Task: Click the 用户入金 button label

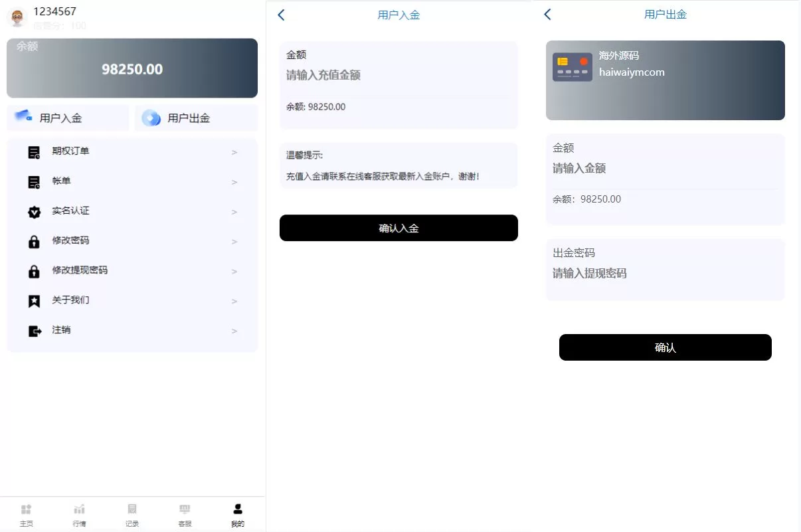Action: click(61, 118)
